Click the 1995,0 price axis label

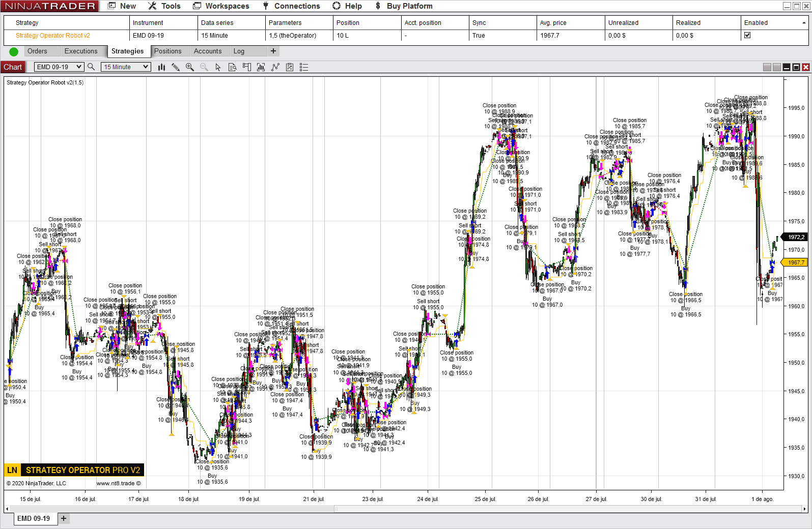796,108
